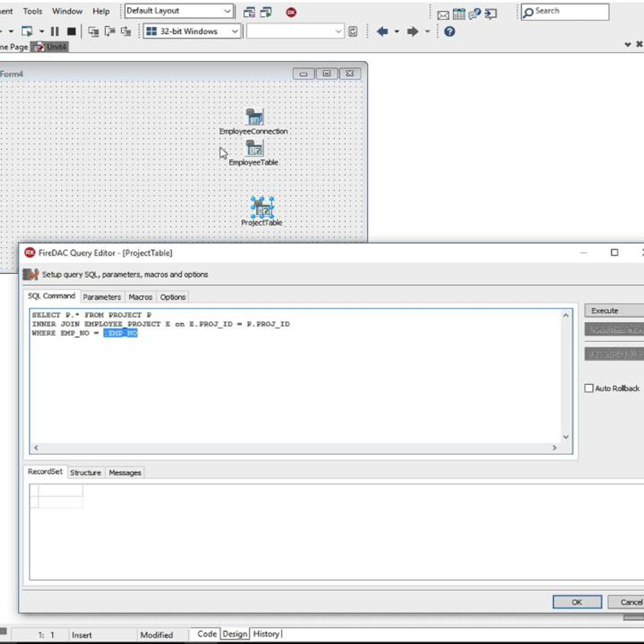
Task: Click the Run without debugging icon
Action: pos(27,31)
